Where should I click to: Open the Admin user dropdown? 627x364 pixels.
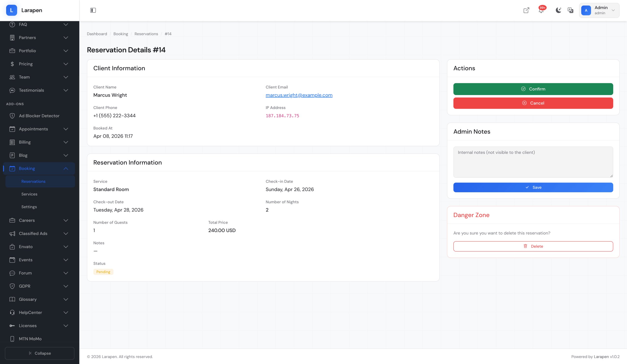click(599, 10)
